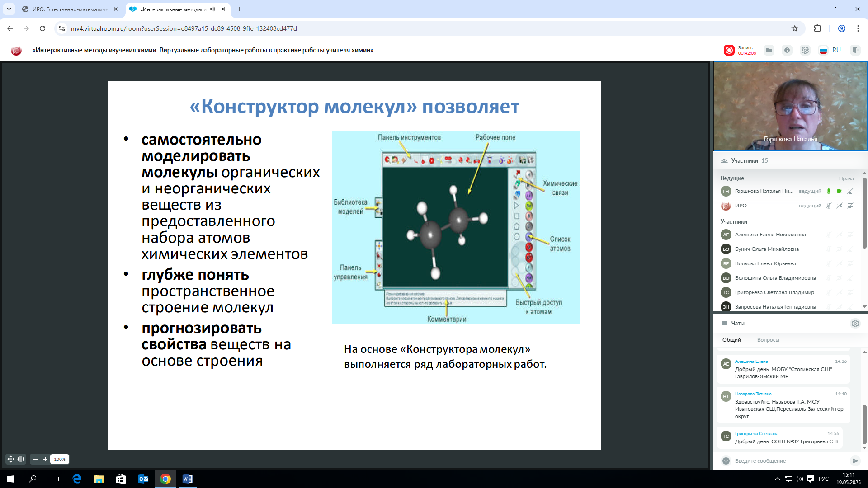Click the address bar URL

184,28
